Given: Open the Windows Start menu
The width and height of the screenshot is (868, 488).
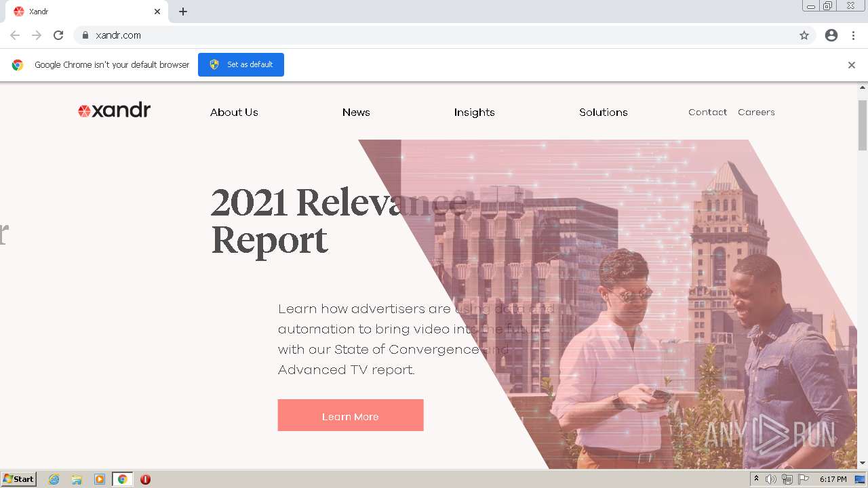Looking at the screenshot, I should point(19,479).
